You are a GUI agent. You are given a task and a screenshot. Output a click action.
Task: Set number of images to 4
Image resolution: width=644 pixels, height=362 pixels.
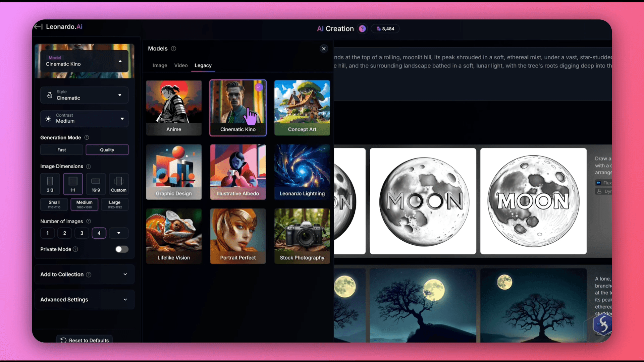pyautogui.click(x=99, y=233)
